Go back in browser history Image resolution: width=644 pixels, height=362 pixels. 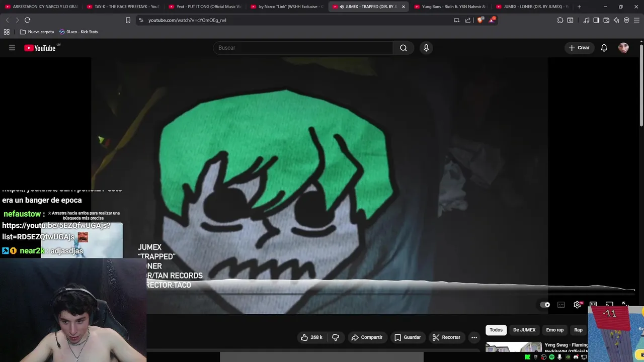coord(7,20)
